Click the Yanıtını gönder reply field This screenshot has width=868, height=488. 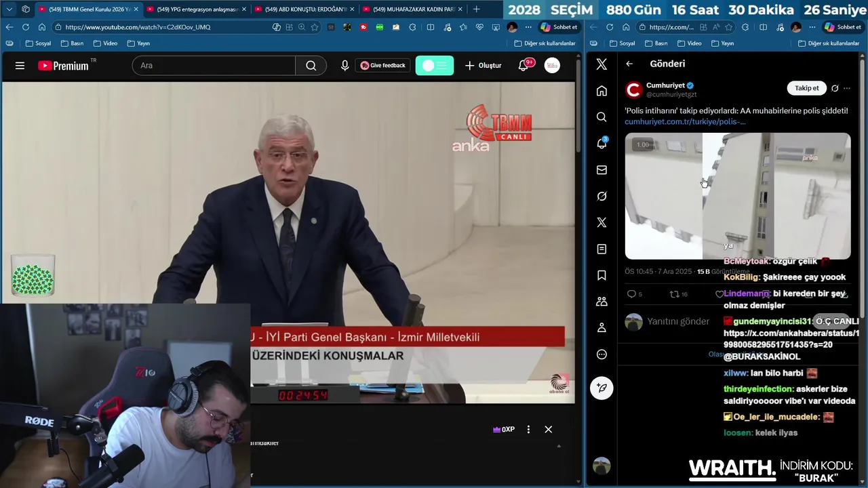(x=678, y=321)
